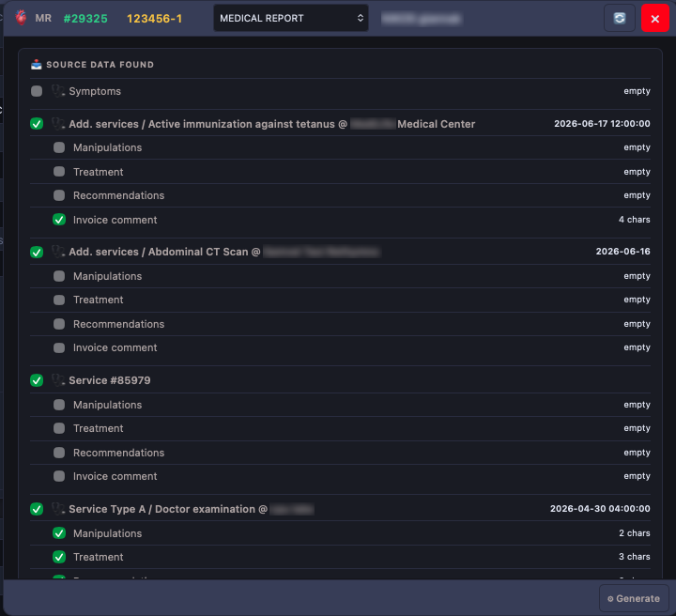Uncheck the Abdominal CT Scan service checkbox

37,252
